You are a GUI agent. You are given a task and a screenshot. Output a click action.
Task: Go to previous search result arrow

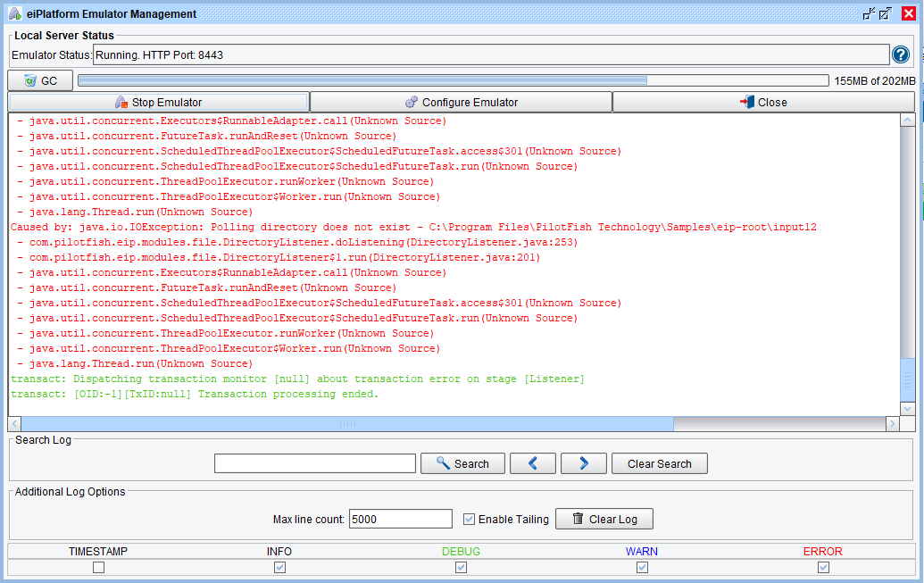tap(533, 463)
